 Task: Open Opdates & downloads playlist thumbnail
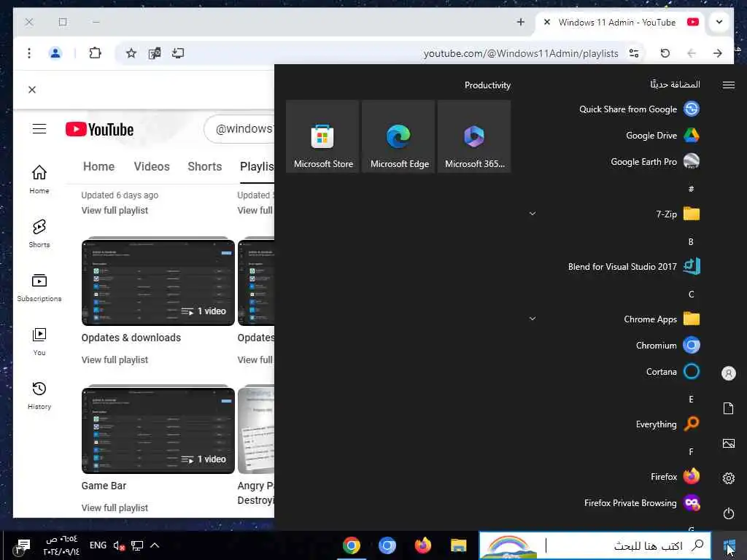click(158, 283)
